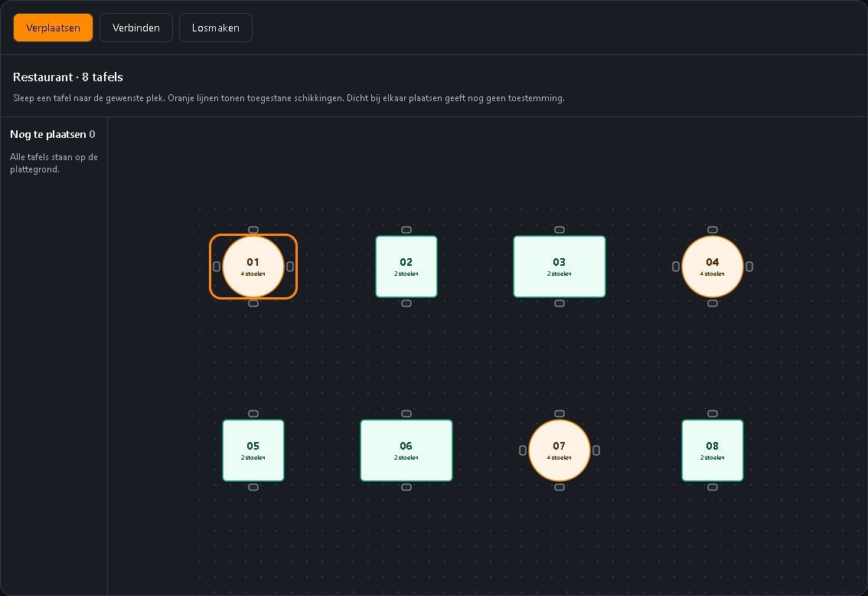Select the chair above table 02

point(406,230)
